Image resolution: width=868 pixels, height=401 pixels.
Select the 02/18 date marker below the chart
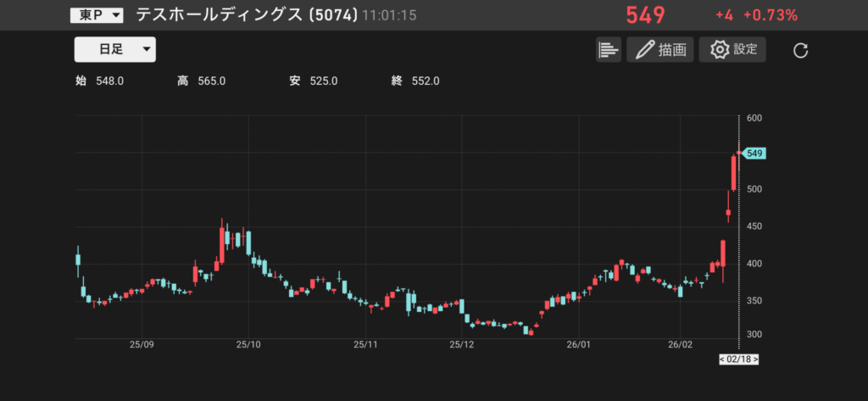click(x=738, y=359)
